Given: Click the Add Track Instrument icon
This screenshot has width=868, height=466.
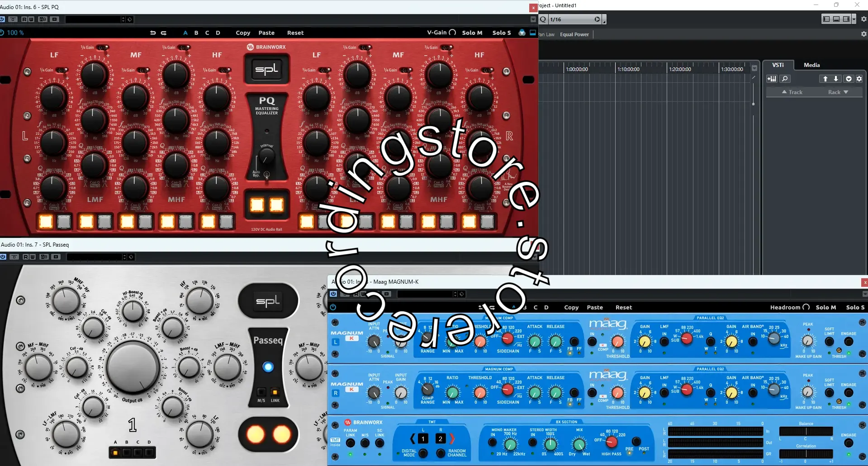Looking at the screenshot, I should pos(772,79).
